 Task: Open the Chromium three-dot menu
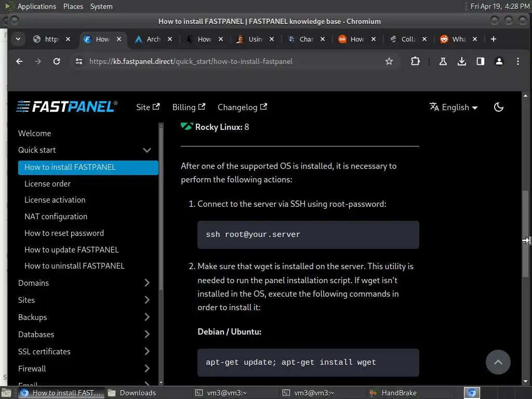(518, 61)
